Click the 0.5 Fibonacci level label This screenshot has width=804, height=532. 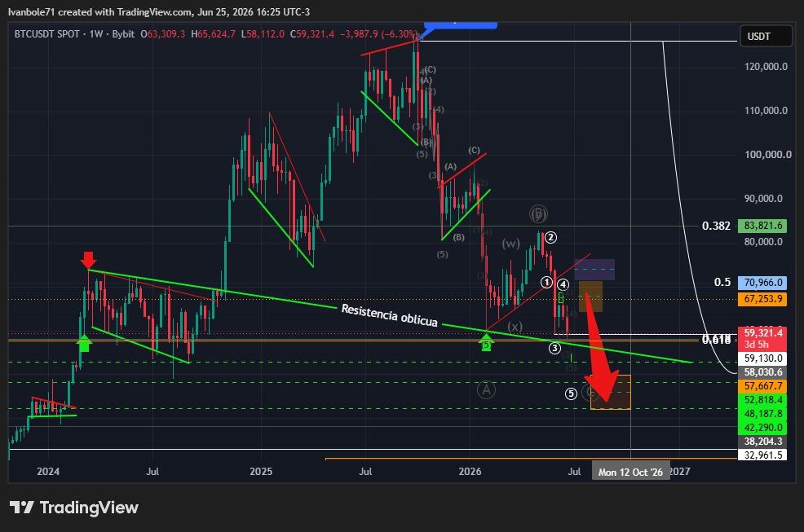coord(722,283)
